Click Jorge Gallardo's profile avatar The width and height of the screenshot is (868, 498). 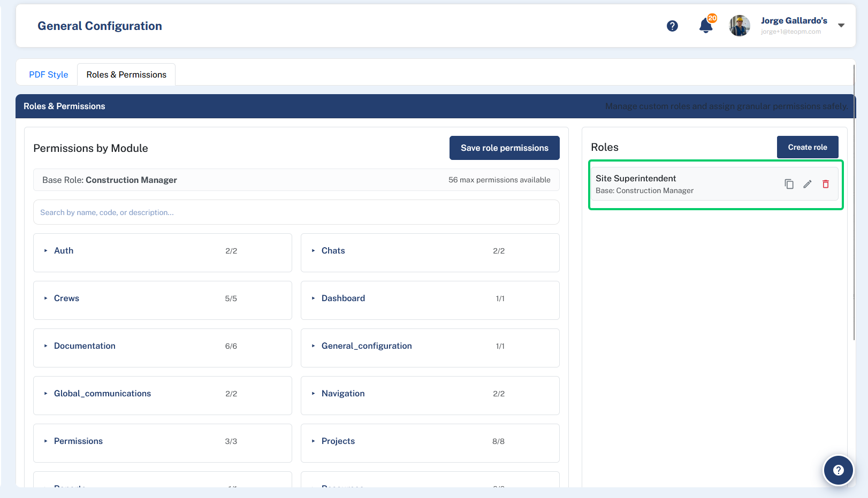(x=740, y=26)
